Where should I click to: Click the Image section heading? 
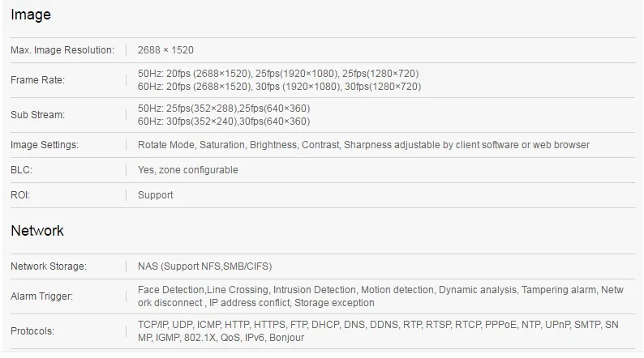[x=31, y=15]
